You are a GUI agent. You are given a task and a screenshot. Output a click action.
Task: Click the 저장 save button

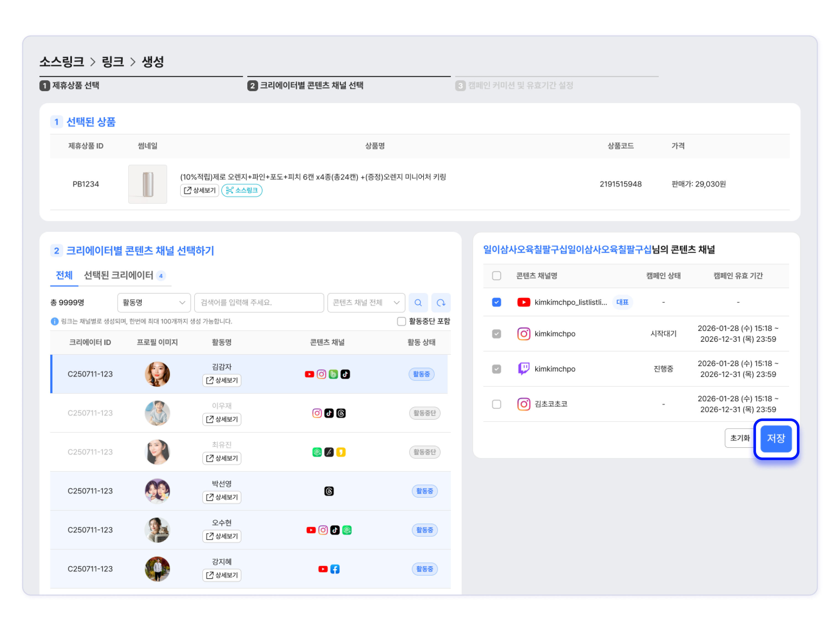(776, 438)
